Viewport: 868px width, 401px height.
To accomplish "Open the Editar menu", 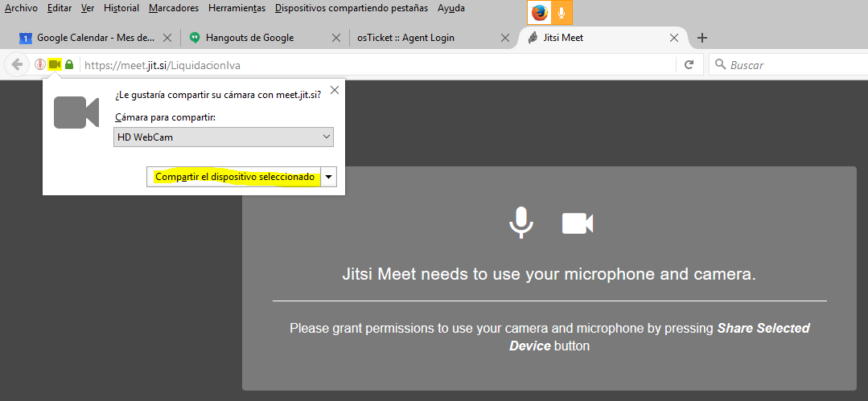I will pyautogui.click(x=60, y=8).
